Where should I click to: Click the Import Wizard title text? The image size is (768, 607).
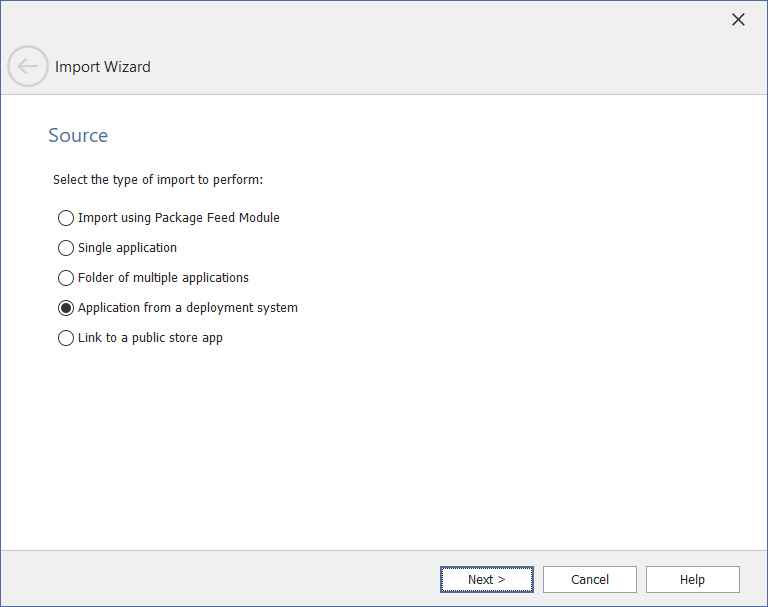(x=103, y=67)
